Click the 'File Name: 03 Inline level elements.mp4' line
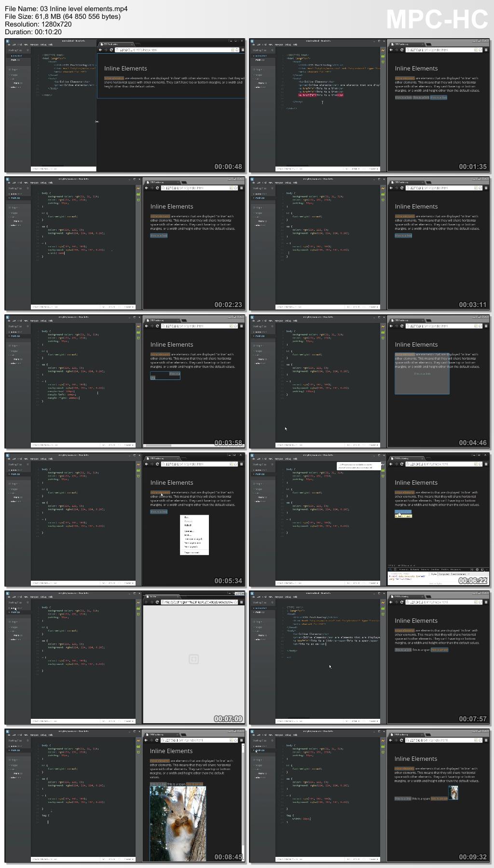Viewport: 494px width, 868px height. pyautogui.click(x=66, y=9)
